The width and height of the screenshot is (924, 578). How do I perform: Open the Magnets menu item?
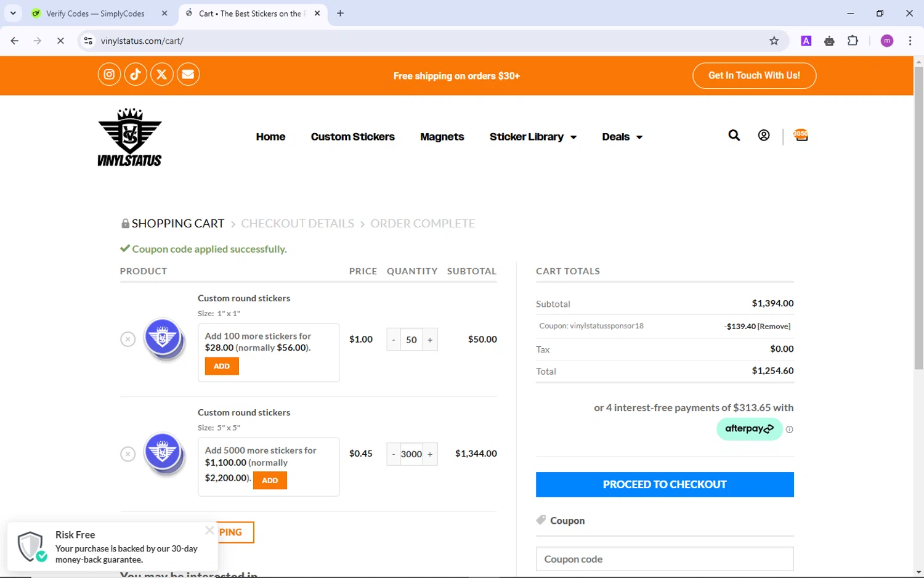click(x=442, y=137)
